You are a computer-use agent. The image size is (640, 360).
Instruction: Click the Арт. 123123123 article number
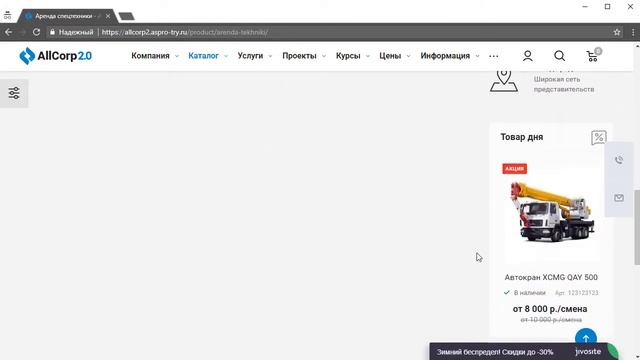tap(576, 293)
